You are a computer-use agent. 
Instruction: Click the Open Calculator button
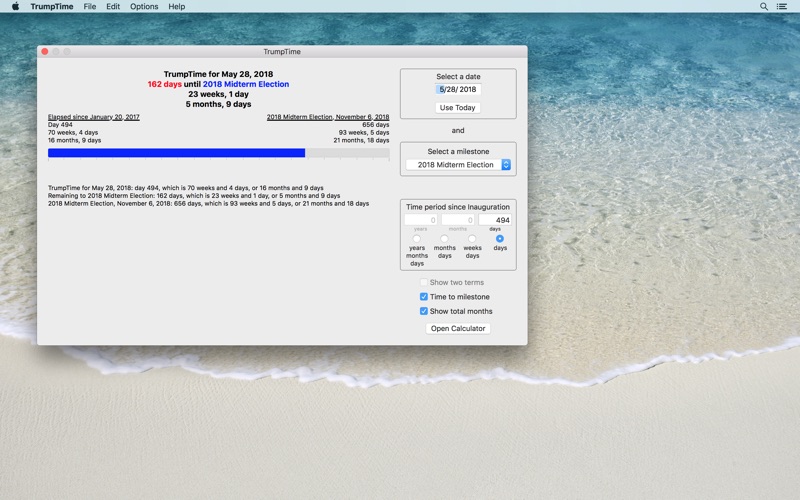[458, 329]
